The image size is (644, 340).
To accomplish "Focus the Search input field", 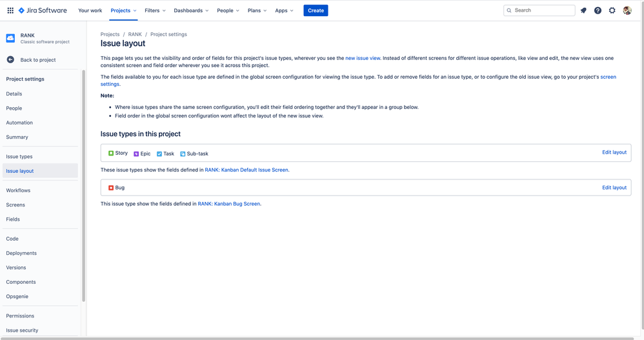I will pos(539,10).
